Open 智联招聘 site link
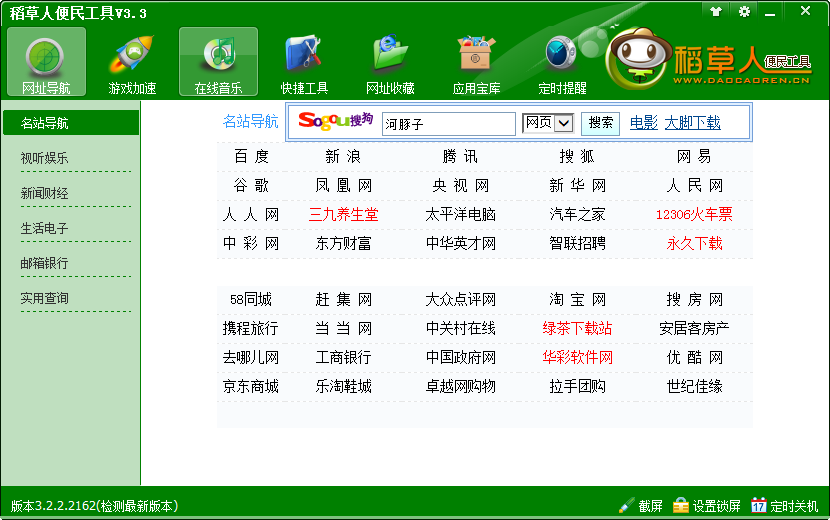The height and width of the screenshot is (520, 830). (x=577, y=244)
